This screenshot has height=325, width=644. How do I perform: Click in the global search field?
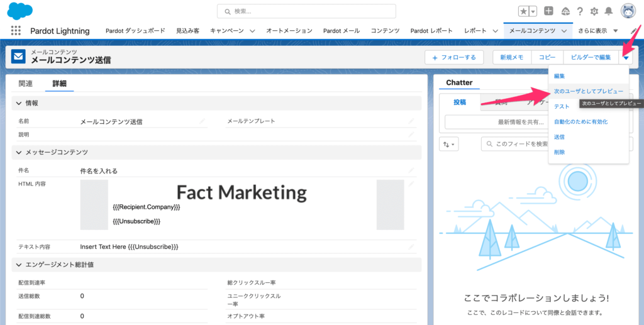click(x=306, y=11)
